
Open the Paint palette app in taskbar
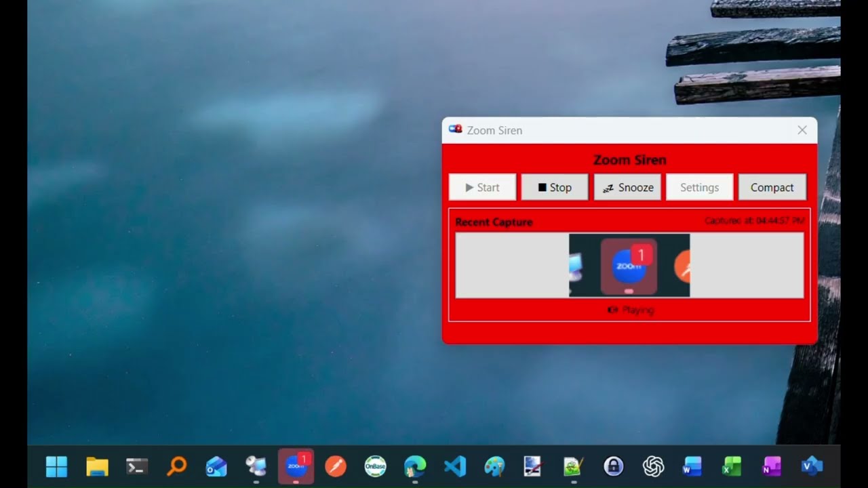click(494, 466)
